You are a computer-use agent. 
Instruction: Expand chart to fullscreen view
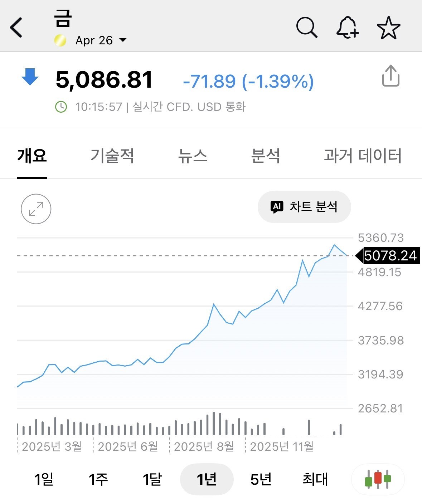point(36,209)
